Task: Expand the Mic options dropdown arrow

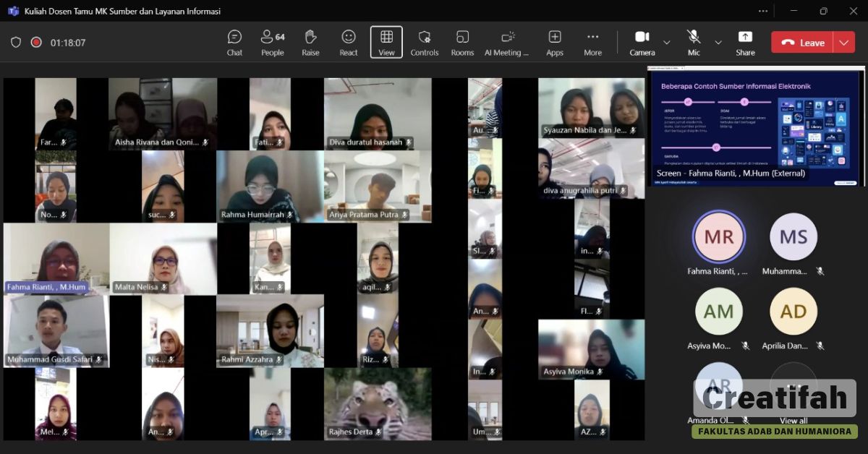Action: click(718, 43)
